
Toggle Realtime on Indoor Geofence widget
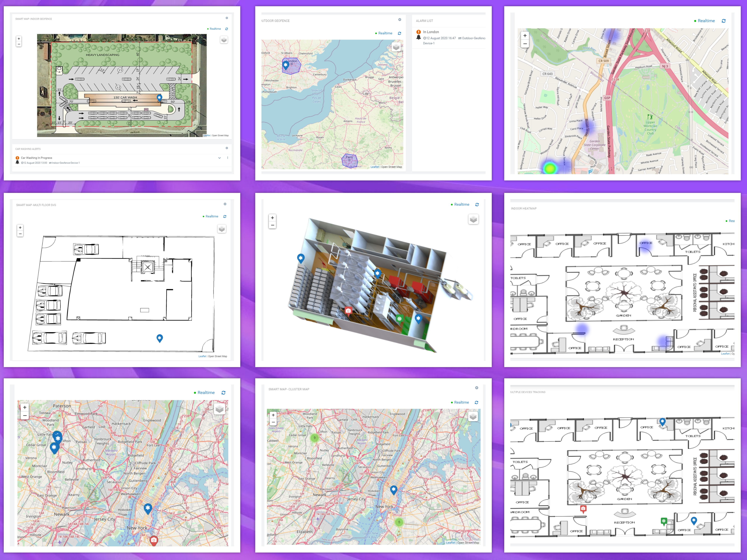tap(214, 29)
